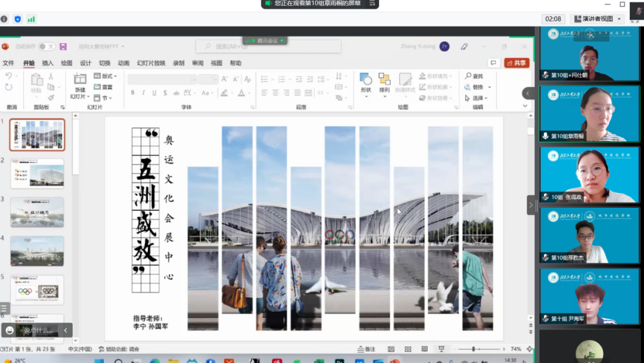Screen dimensions: 644x363
Task: Open the 插入 (Insert) ribbon tab
Action: tap(48, 63)
